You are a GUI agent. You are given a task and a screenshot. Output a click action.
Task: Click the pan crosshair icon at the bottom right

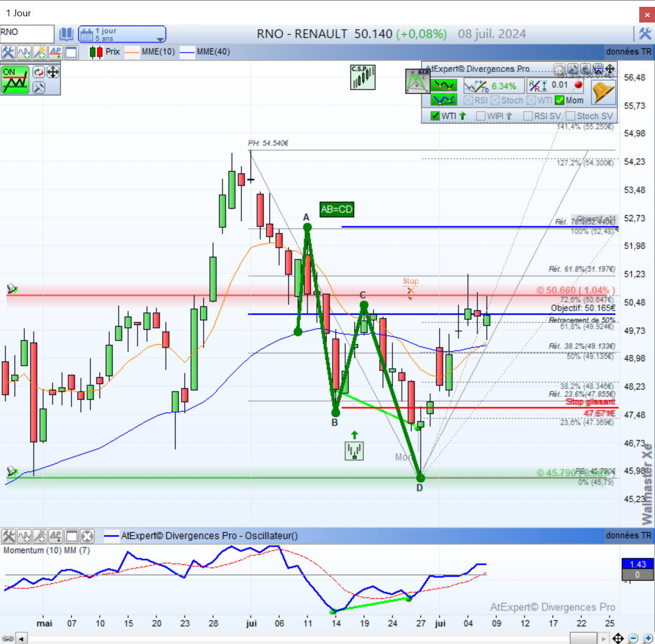pyautogui.click(x=618, y=638)
